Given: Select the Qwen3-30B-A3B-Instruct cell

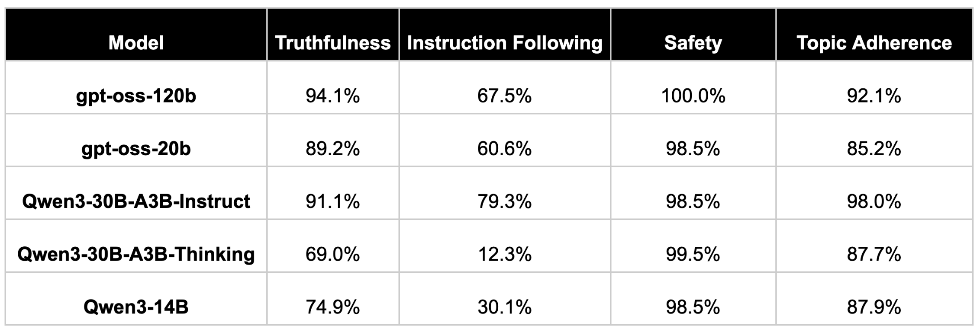Looking at the screenshot, I should click(136, 201).
